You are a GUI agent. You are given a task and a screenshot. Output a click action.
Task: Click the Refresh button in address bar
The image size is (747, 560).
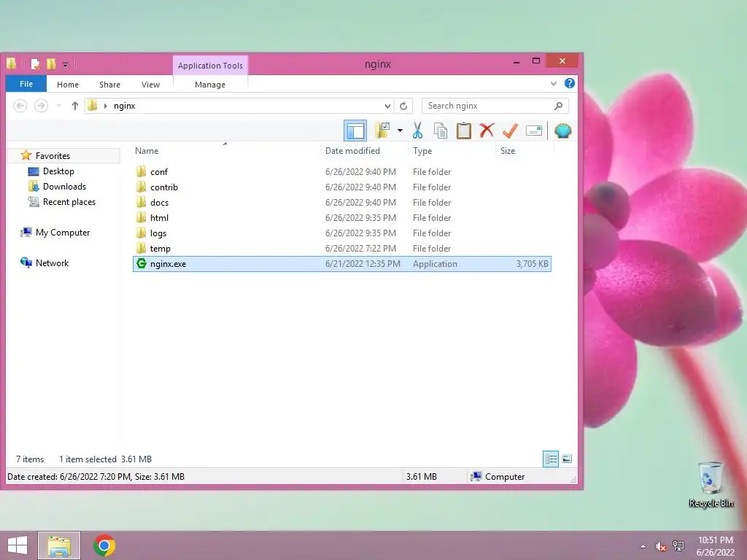click(x=403, y=106)
